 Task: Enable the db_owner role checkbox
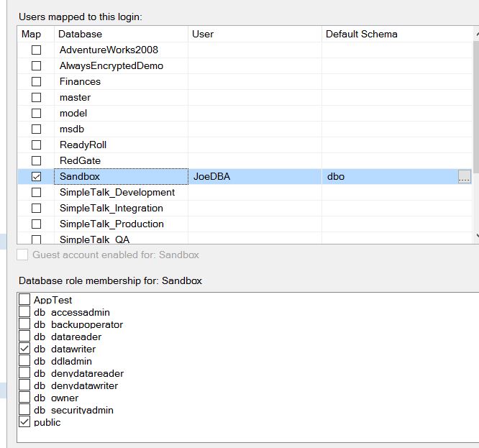pyautogui.click(x=25, y=398)
